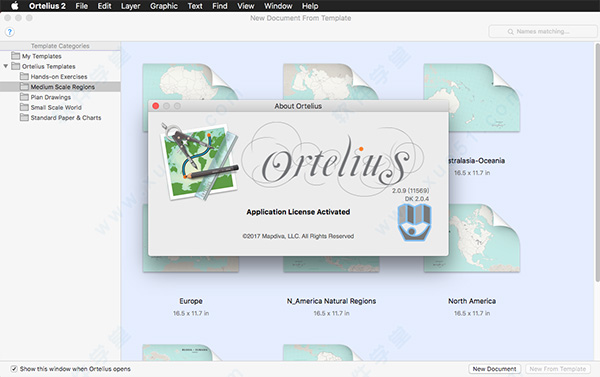Select the Plan Drawings category
This screenshot has height=377, width=600.
(x=60, y=97)
